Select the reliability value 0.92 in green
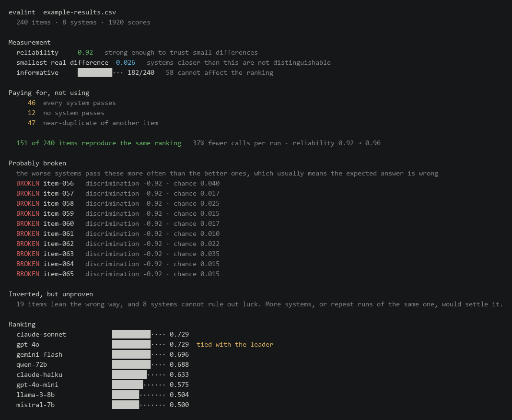 pyautogui.click(x=85, y=53)
